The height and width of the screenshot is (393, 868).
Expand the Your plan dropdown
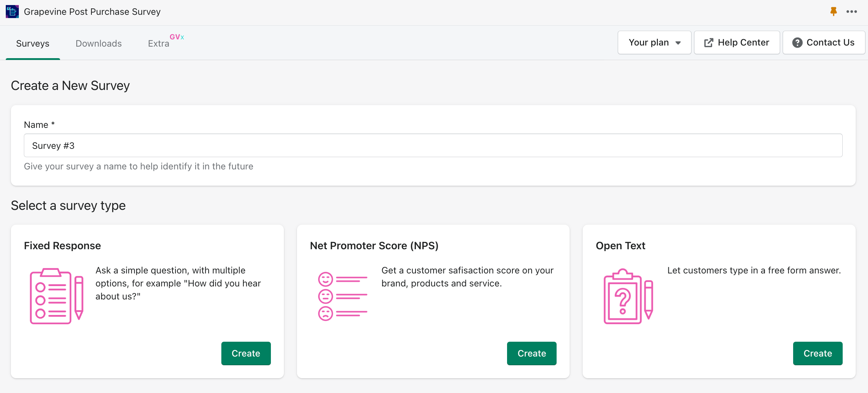[654, 43]
